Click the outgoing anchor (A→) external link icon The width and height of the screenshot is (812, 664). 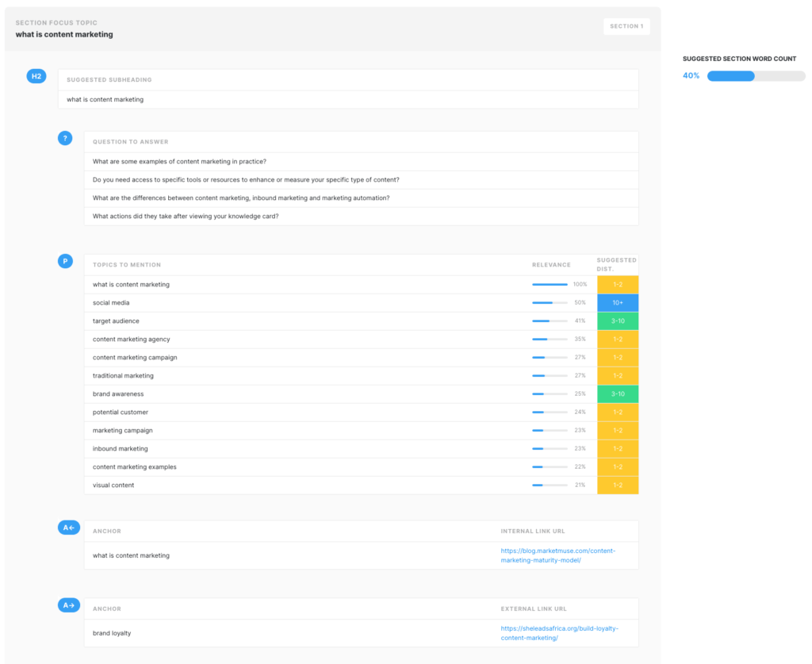(68, 605)
